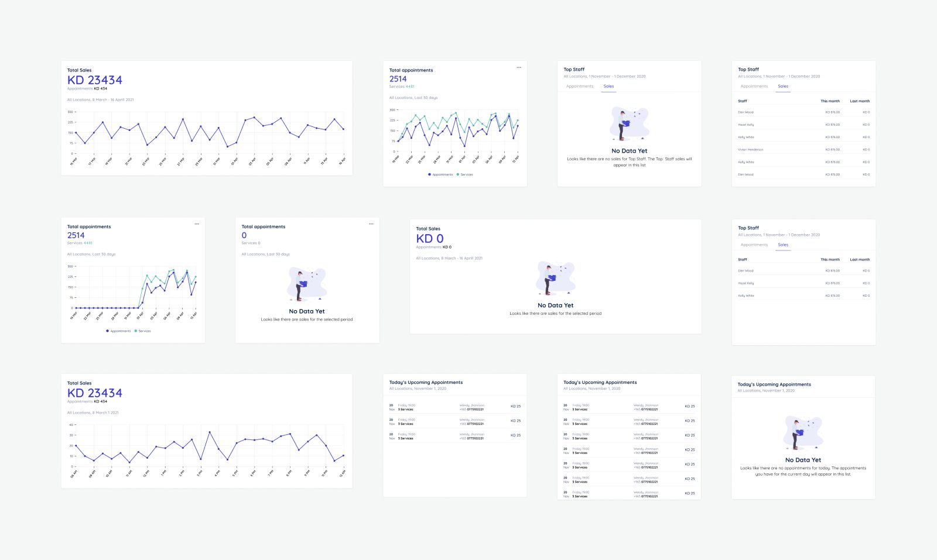
Task: Select Sales tab in three-staff Top Staff card
Action: [x=783, y=245]
